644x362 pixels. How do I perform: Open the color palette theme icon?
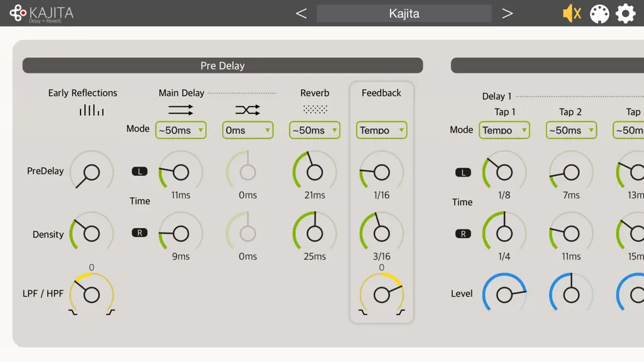599,14
